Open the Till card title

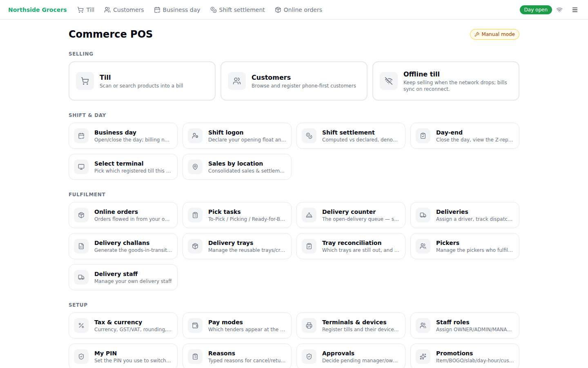105,77
